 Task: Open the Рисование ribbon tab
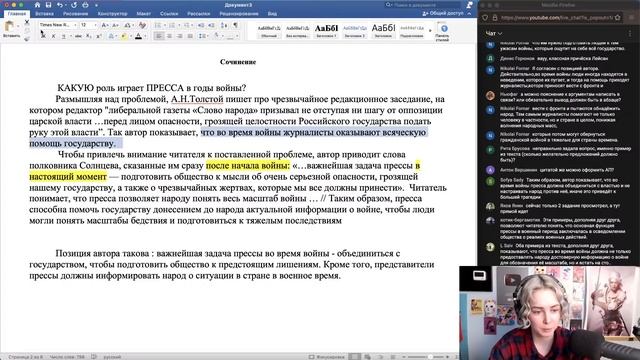pyautogui.click(x=76, y=13)
